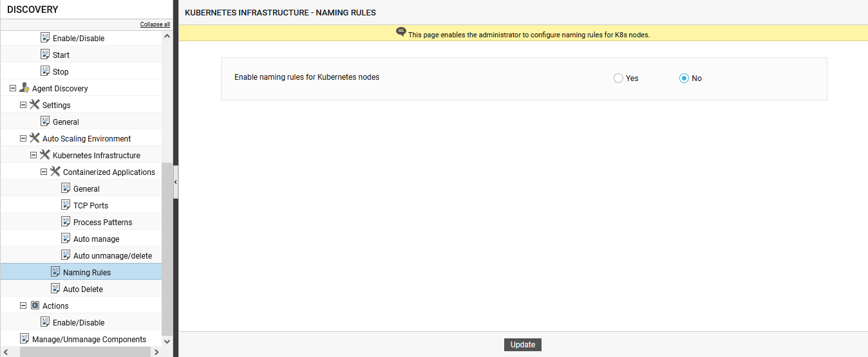
Task: Click the page icon beside Auto Delete
Action: click(55, 289)
